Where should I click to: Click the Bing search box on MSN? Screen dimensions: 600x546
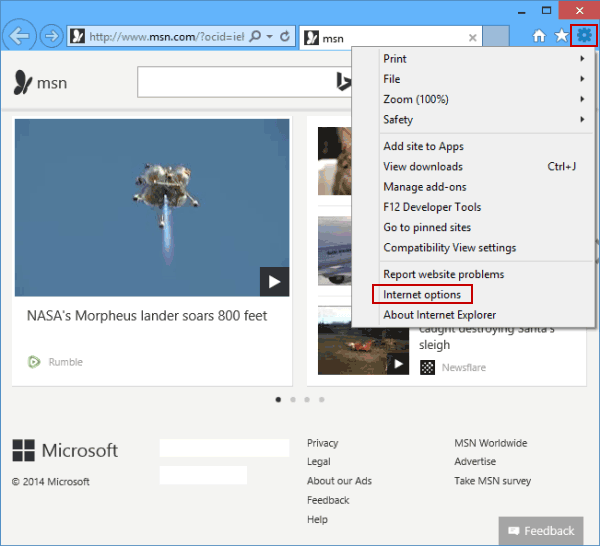244,82
